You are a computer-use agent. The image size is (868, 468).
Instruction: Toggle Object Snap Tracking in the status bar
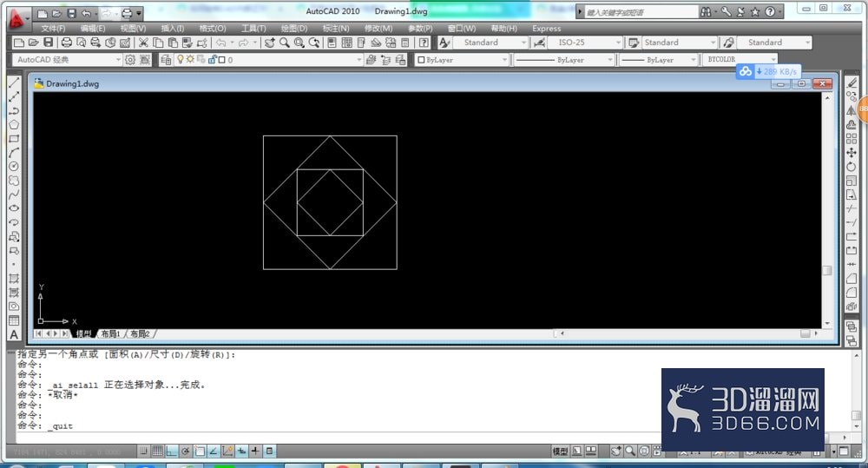(214, 452)
